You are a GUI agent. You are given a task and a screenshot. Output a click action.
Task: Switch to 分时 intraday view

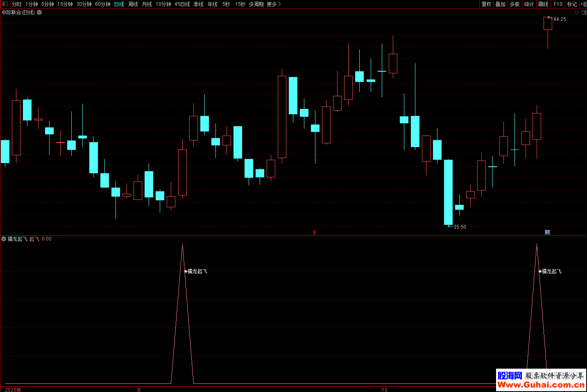[17, 4]
